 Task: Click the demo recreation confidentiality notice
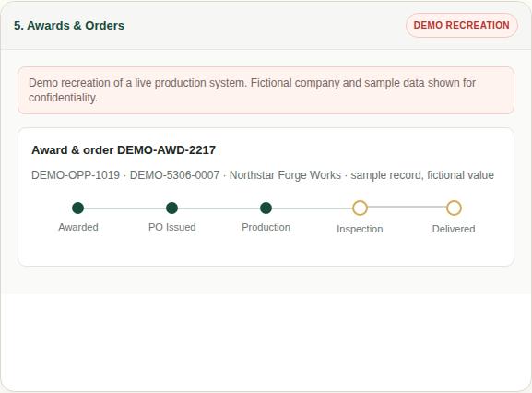coord(266,90)
